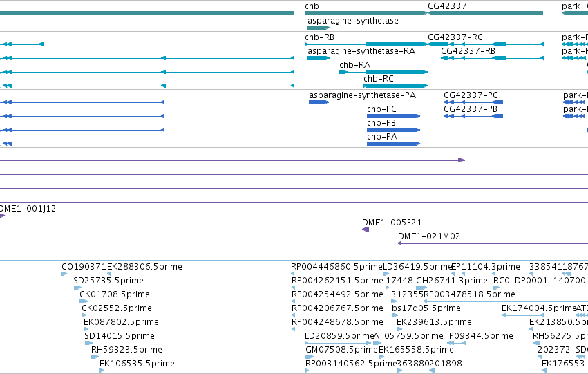Select the EK288306.5prime EST
Viewport: 588px width, 374px height.
click(x=108, y=274)
